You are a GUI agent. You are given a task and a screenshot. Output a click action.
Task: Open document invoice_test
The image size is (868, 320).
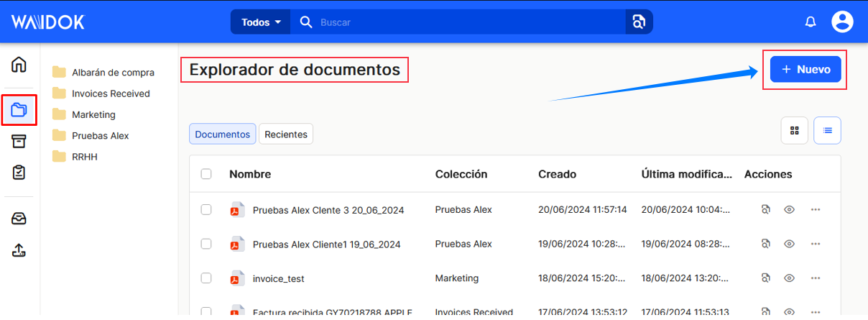click(x=279, y=278)
